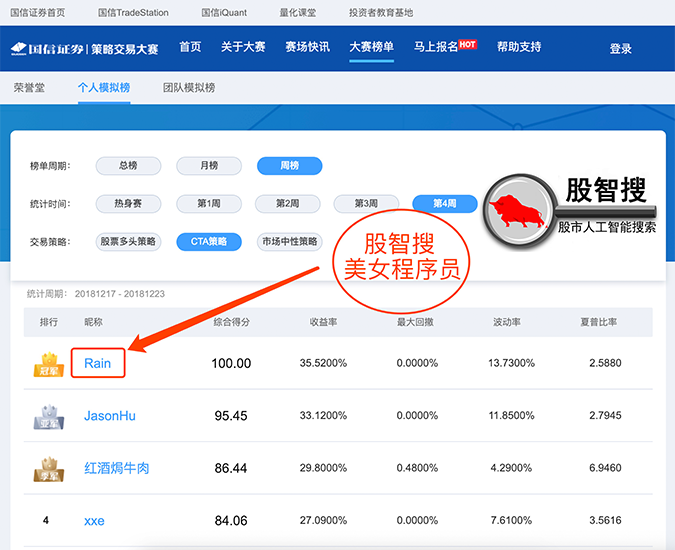The height and width of the screenshot is (550, 675).
Task: Select CTA策略 trading strategy
Action: [x=209, y=241]
